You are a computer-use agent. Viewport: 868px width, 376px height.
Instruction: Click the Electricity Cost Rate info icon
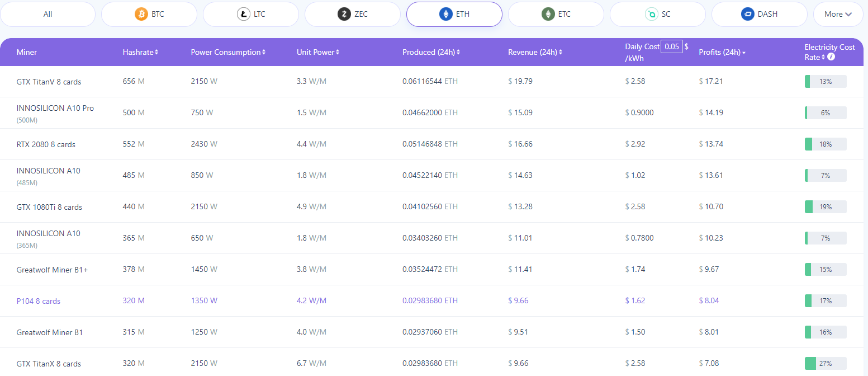pos(832,57)
